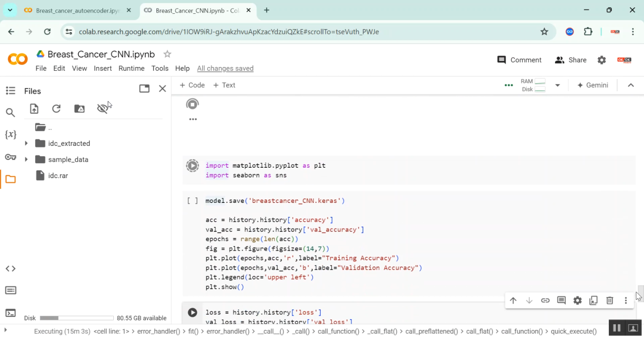Upload a file to session storage
Viewport: 644px width, 338px height.
pos(34,109)
